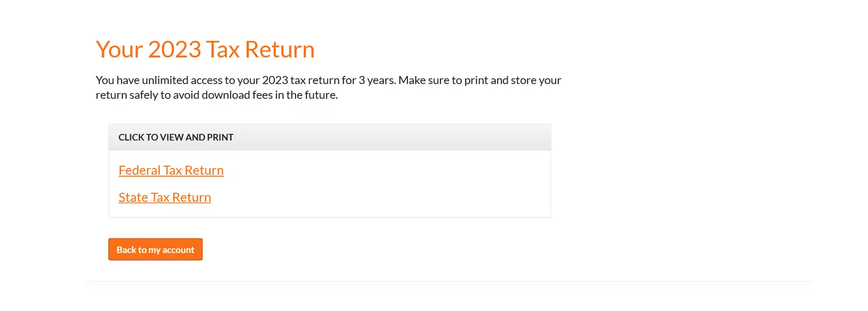View and print the federal return

coord(171,170)
